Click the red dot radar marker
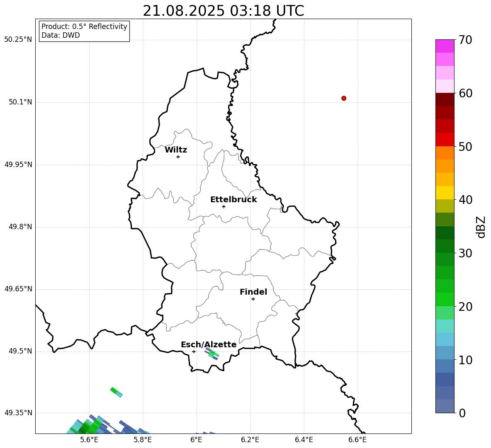 click(x=344, y=98)
